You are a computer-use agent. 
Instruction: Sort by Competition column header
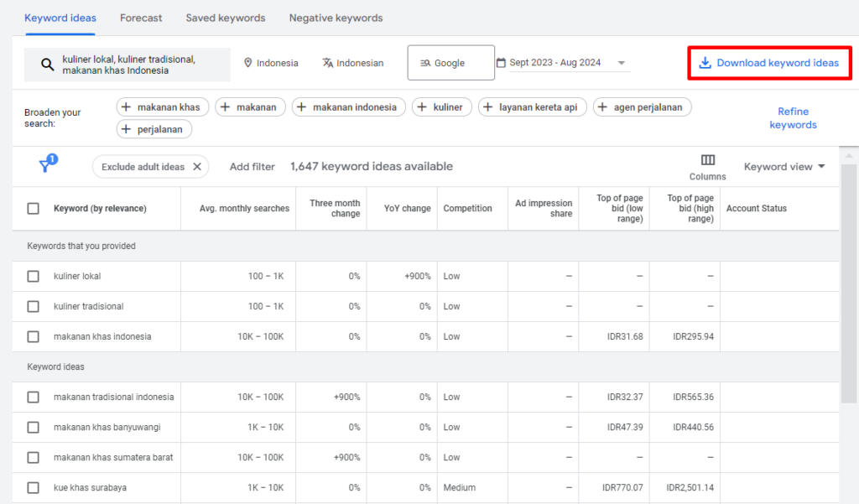pos(467,209)
